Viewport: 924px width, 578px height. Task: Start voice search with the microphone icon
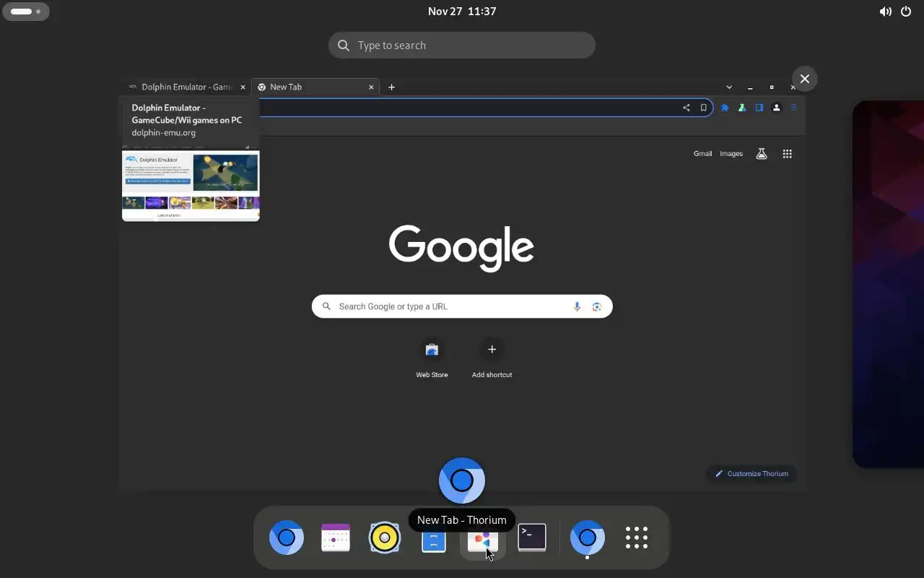(577, 306)
